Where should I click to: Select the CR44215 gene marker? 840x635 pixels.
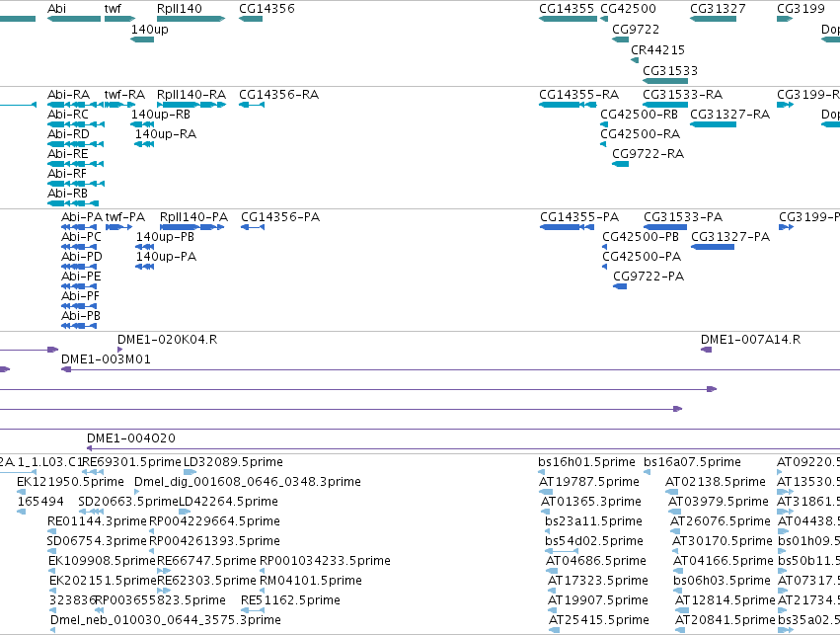[x=635, y=60]
